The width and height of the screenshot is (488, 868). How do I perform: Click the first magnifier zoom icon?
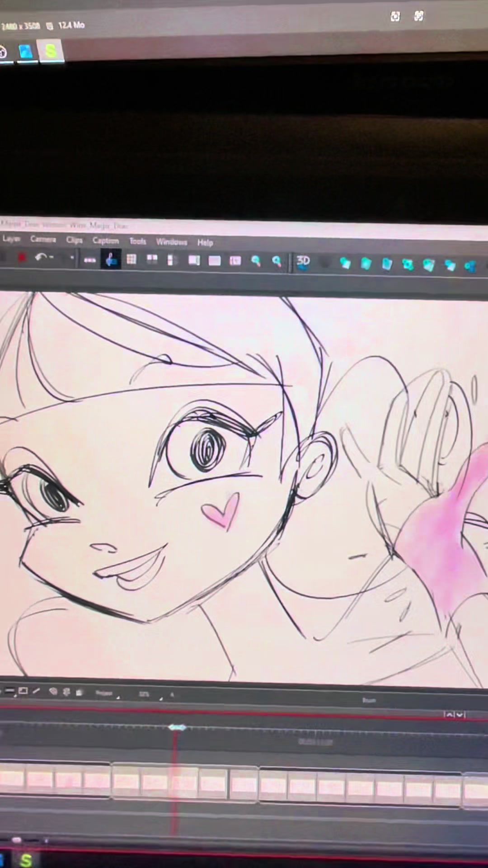click(x=256, y=261)
